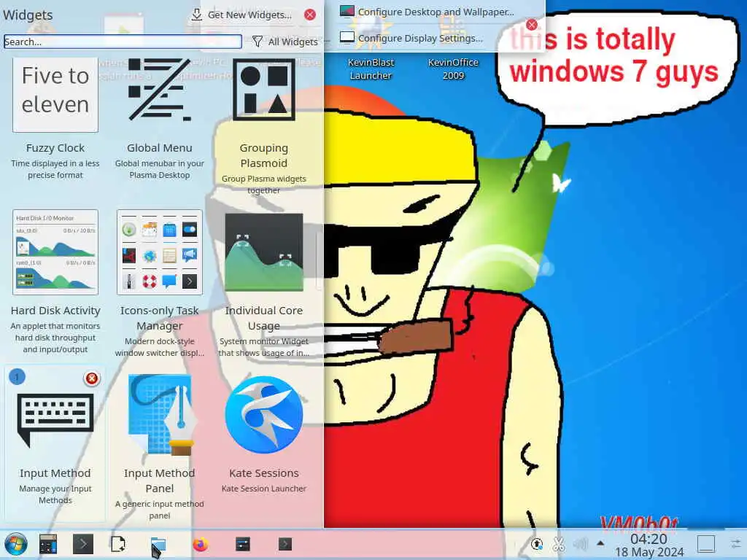Select the Global Menu widget icon

160,90
